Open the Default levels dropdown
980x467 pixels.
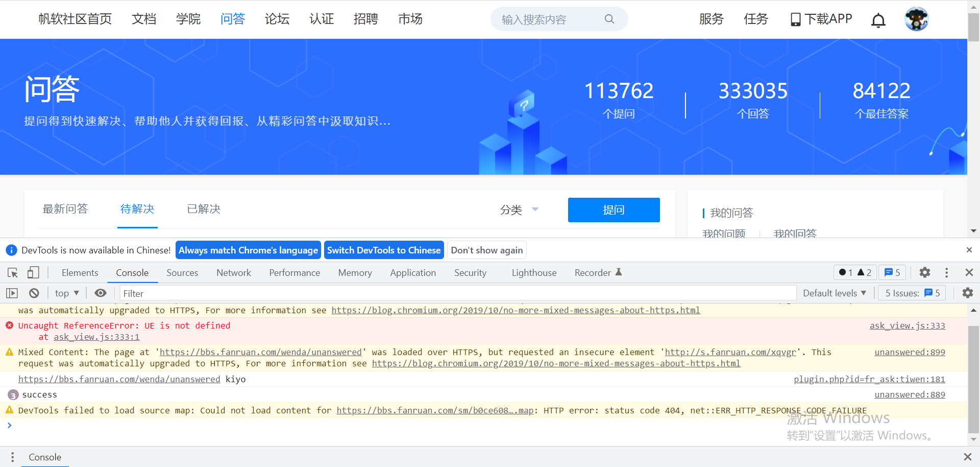click(x=835, y=293)
